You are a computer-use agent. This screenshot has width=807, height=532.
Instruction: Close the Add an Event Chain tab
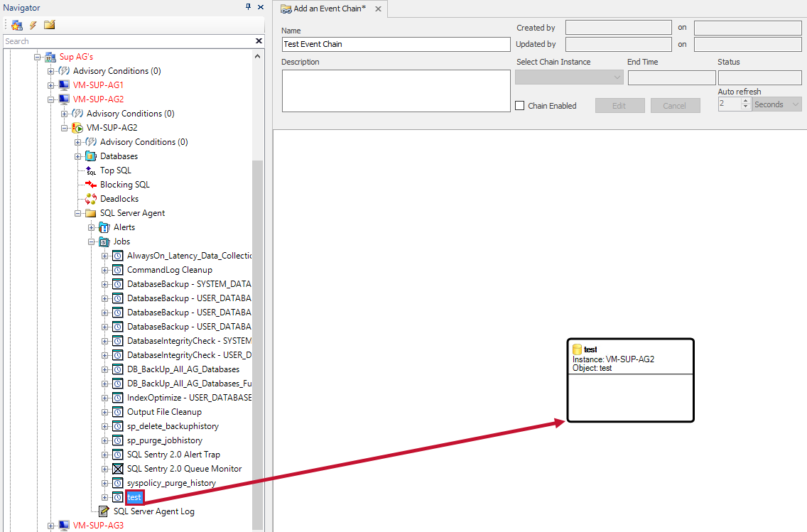[378, 9]
